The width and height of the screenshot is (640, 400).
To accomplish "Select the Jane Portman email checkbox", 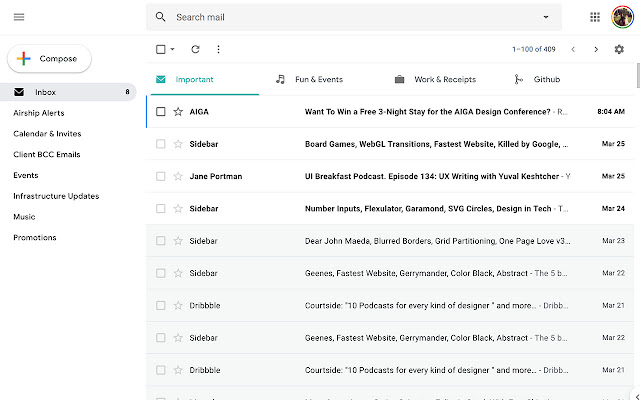I will tap(160, 176).
